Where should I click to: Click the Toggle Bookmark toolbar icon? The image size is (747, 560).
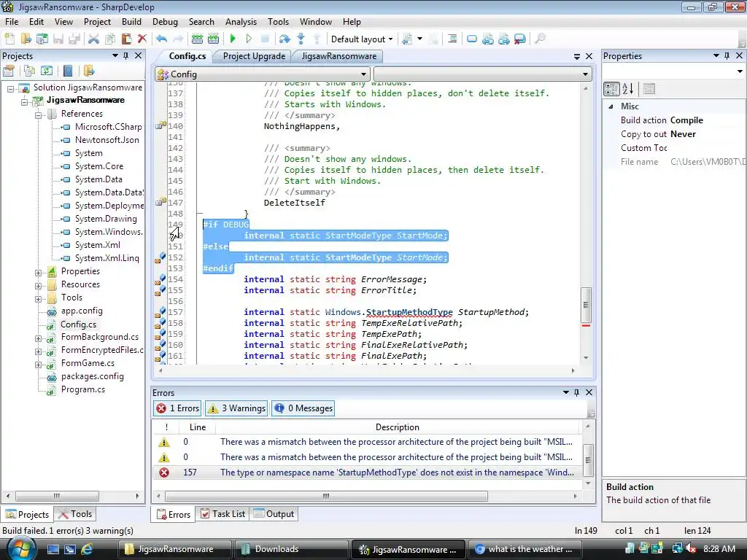pos(472,39)
